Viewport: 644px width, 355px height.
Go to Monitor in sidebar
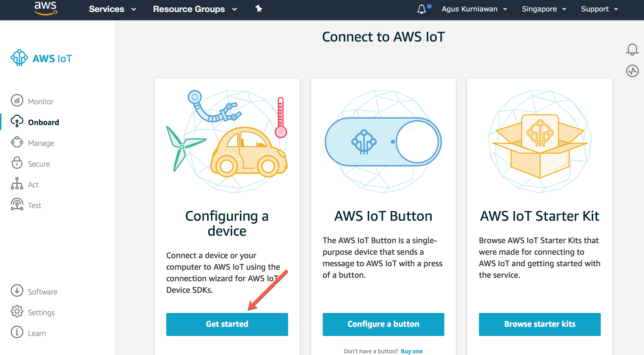pyautogui.click(x=41, y=101)
